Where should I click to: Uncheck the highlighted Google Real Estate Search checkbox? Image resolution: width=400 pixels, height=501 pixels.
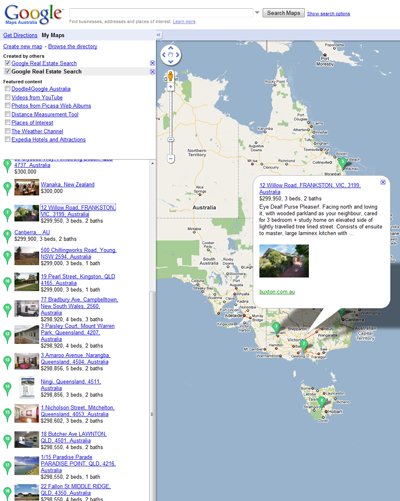point(7,71)
